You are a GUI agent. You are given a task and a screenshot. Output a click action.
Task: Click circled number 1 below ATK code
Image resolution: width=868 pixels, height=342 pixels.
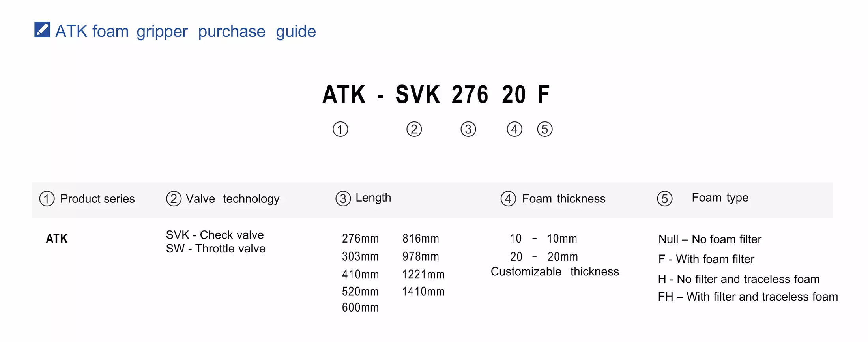point(340,129)
